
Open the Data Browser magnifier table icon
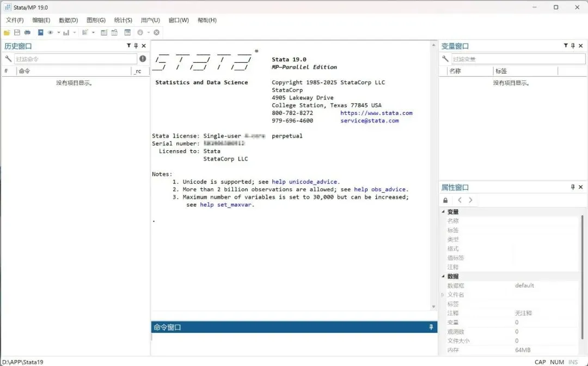click(114, 33)
